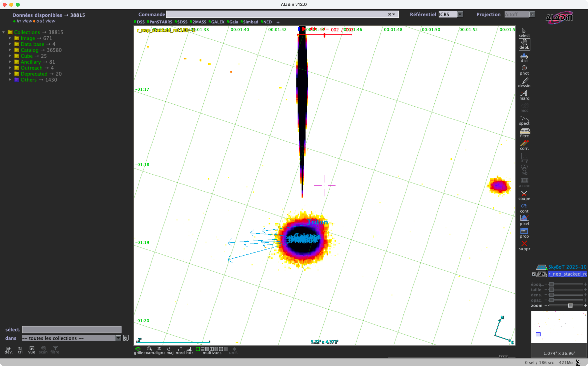The width and height of the screenshot is (588, 366).
Task: Click the PanSTARRS bookmark
Action: coord(160,22)
